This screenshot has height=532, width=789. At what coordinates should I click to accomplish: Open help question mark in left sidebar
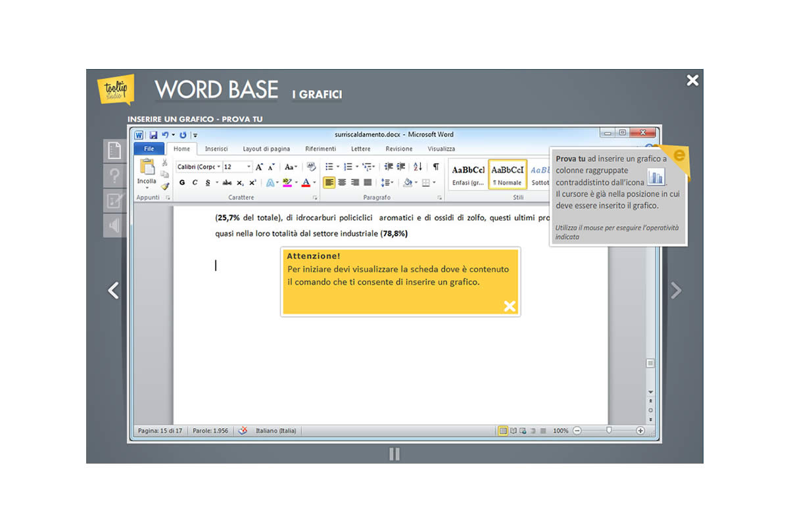[x=114, y=176]
